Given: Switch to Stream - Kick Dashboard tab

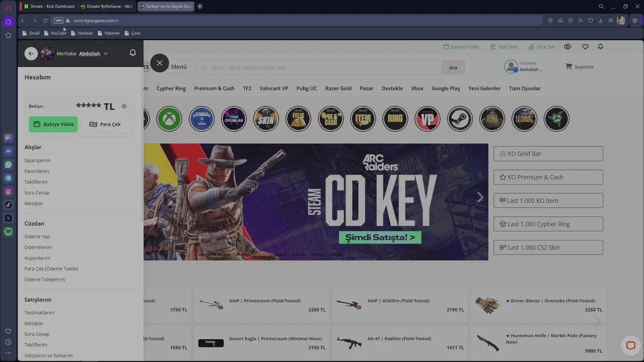Looking at the screenshot, I should pos(49,7).
